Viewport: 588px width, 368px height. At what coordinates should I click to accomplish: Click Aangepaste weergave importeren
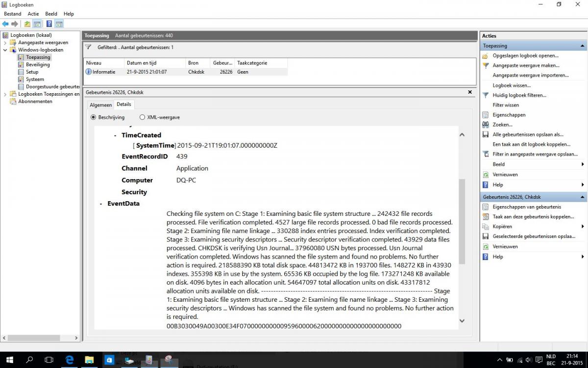point(531,75)
